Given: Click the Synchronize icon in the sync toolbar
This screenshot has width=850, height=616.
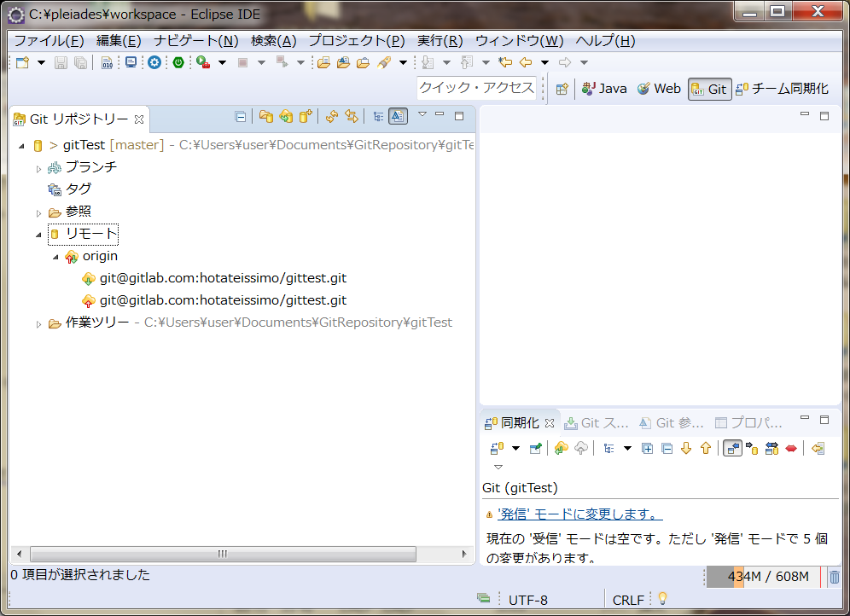Looking at the screenshot, I should pyautogui.click(x=497, y=448).
